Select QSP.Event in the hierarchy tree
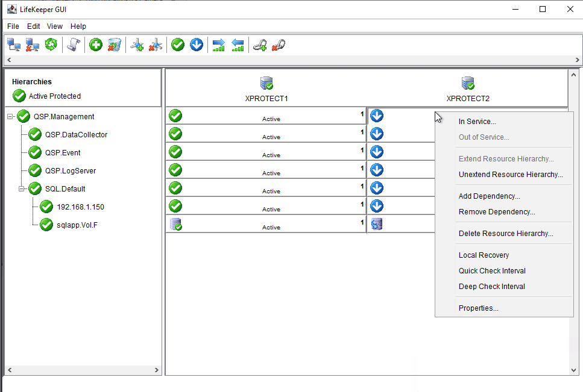Image resolution: width=583 pixels, height=392 pixels. (x=63, y=152)
